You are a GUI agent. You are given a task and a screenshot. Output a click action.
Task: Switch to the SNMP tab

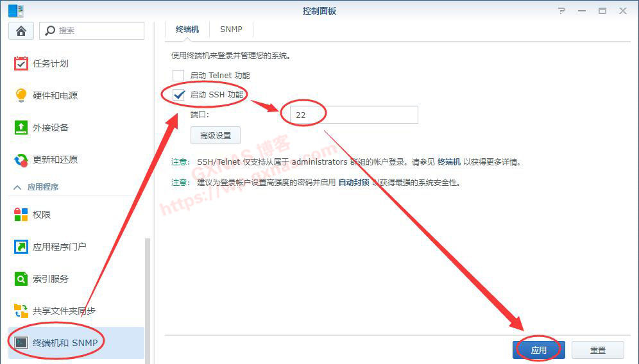231,29
